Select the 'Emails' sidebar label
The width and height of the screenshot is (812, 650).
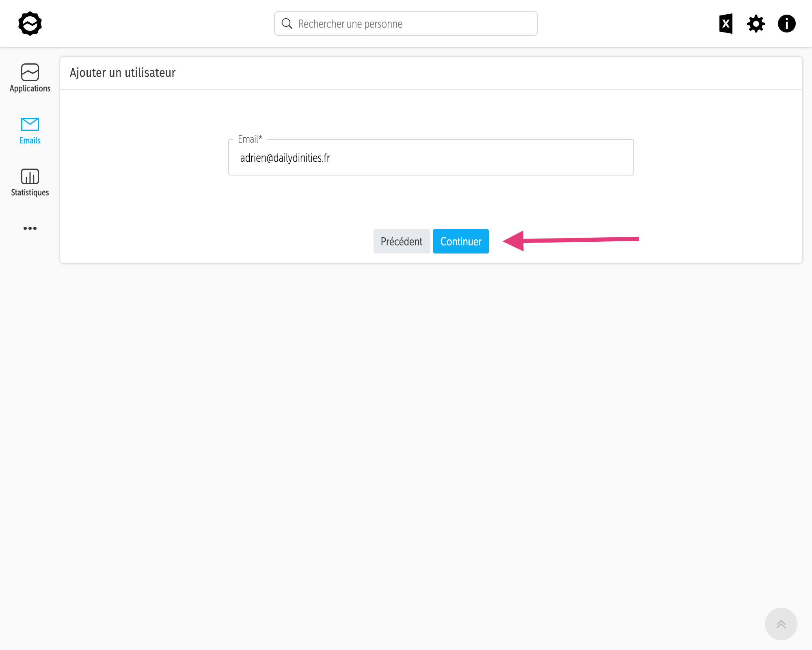pyautogui.click(x=30, y=141)
